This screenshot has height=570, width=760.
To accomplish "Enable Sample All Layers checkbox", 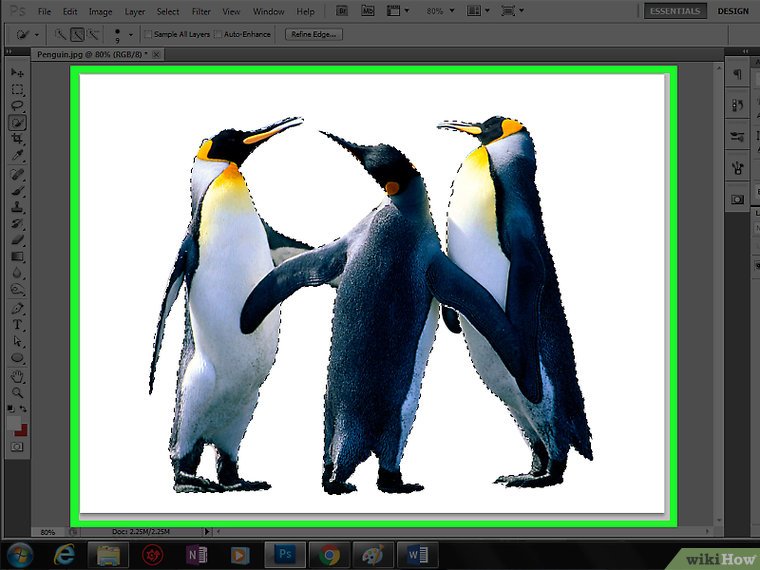I will (149, 34).
